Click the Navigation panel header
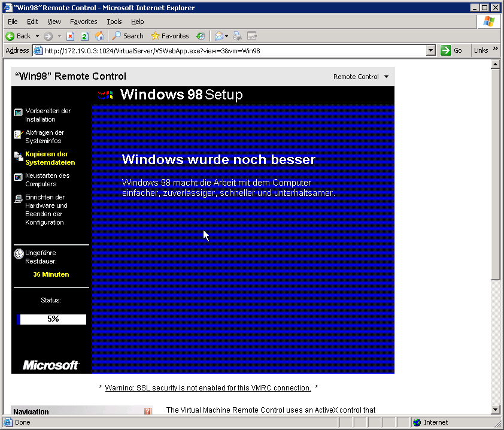Viewport: 504px width, 430px height. click(81, 410)
